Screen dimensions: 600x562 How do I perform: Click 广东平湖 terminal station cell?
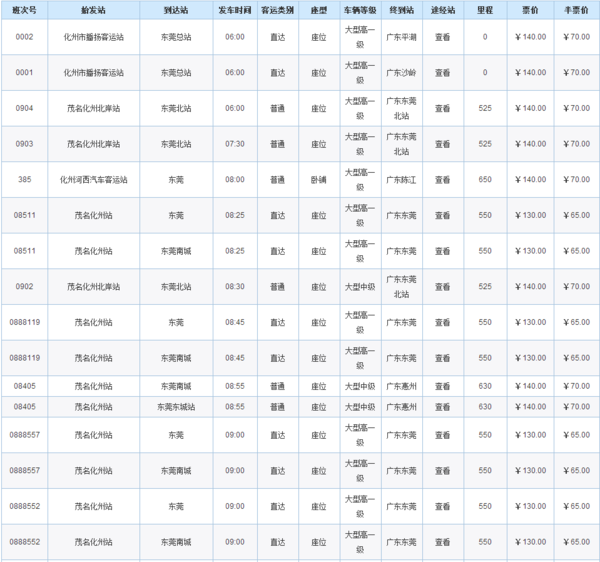click(401, 36)
